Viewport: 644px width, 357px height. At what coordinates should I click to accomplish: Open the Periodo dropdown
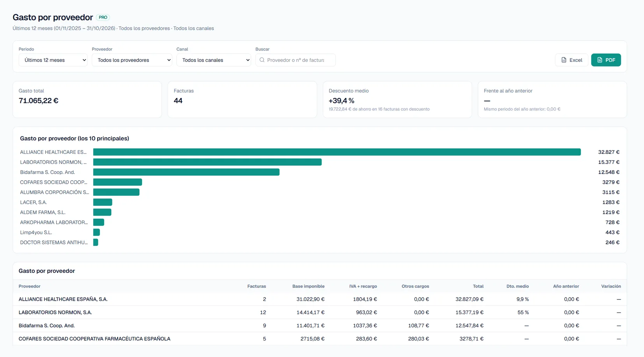[x=53, y=60]
